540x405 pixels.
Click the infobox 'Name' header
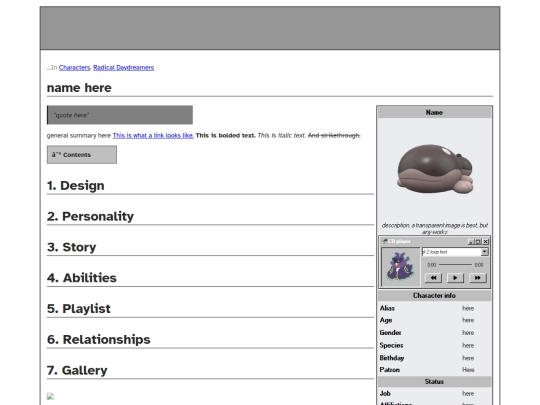(x=434, y=112)
